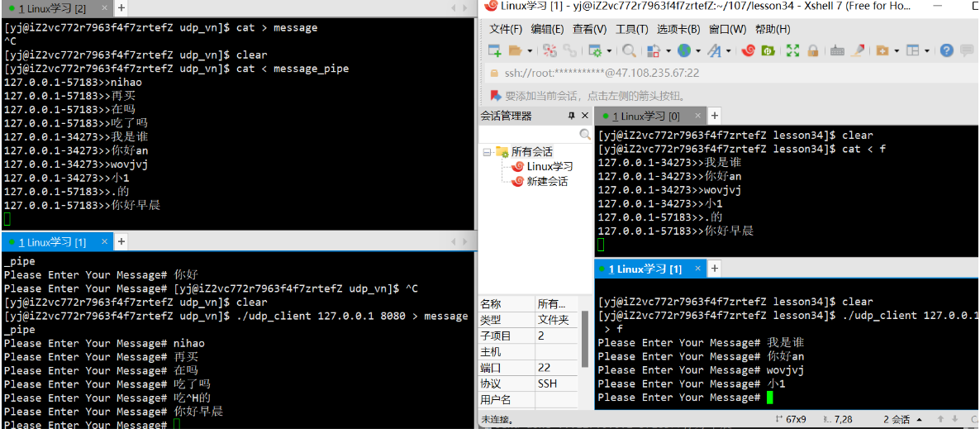Expand the Open folder dropdown arrow
The height and width of the screenshot is (443, 980).
(530, 50)
